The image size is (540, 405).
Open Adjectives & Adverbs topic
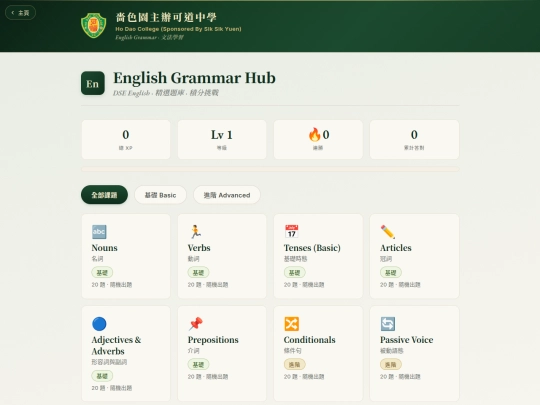click(x=126, y=354)
